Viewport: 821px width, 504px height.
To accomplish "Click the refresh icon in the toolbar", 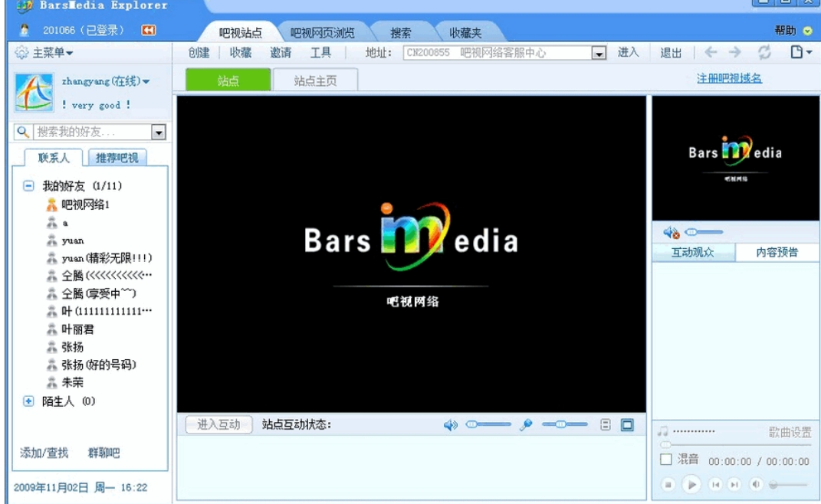I will point(764,52).
